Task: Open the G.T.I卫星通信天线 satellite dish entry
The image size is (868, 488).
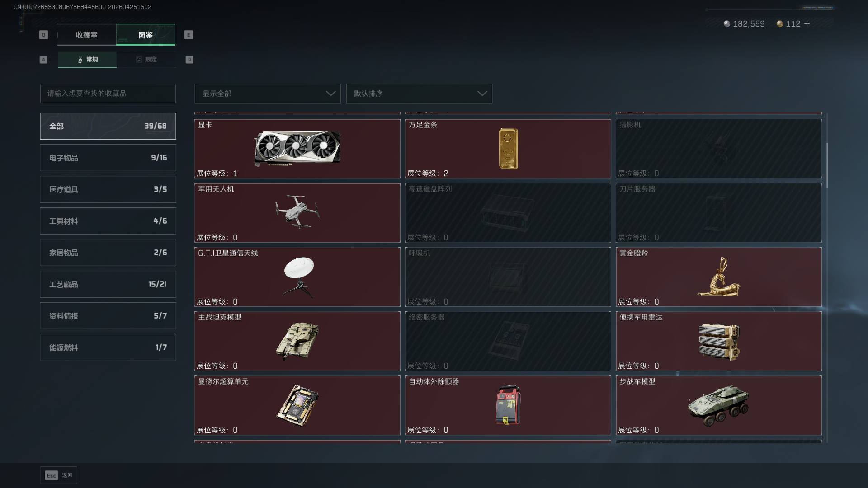Action: pyautogui.click(x=297, y=277)
